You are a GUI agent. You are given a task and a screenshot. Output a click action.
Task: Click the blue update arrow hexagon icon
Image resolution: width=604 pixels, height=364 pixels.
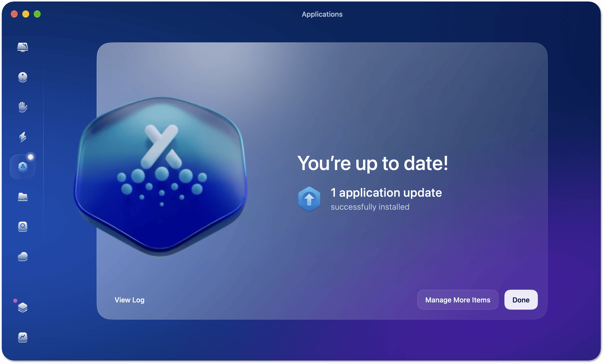tap(309, 199)
